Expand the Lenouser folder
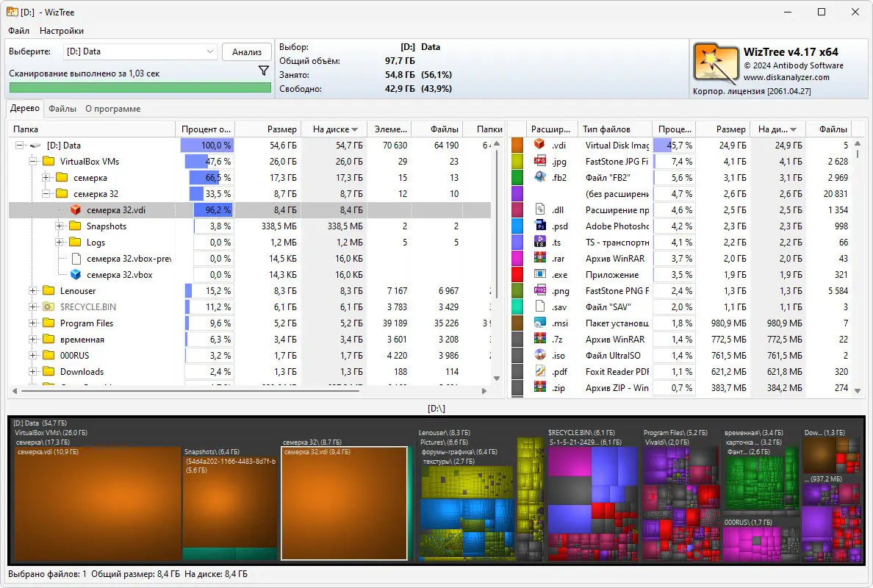 click(x=33, y=290)
